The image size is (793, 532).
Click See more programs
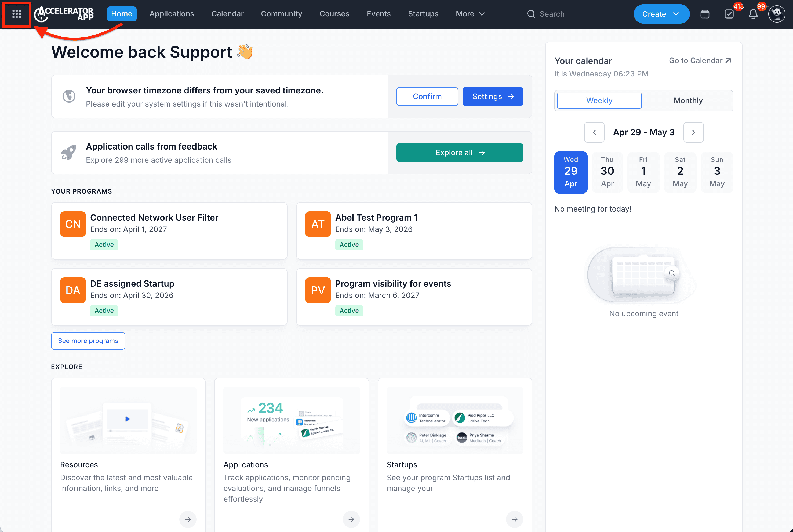[88, 341]
